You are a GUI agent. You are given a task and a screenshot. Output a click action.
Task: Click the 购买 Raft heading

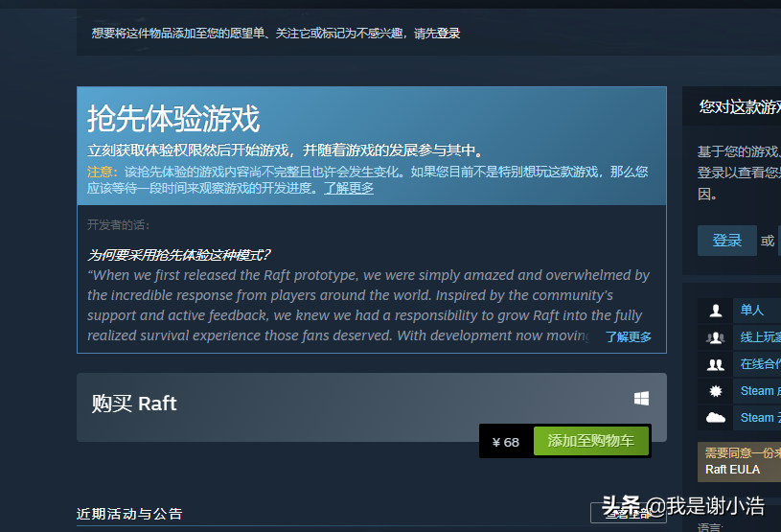coord(134,404)
